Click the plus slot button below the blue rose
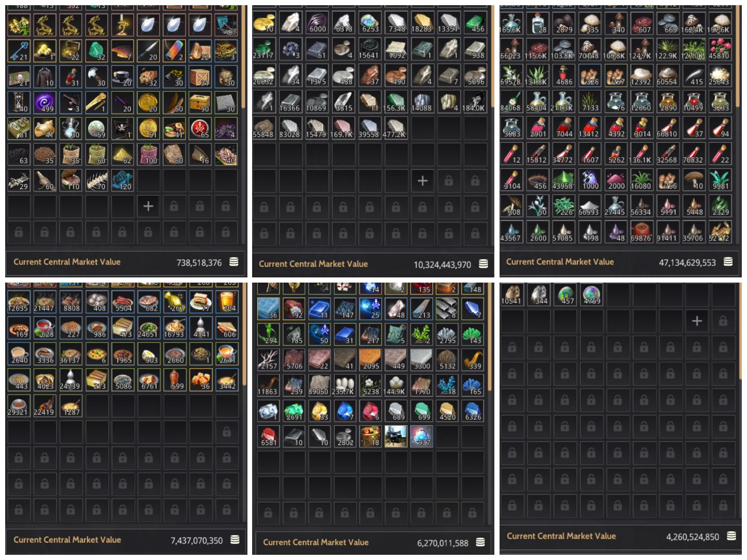The image size is (747, 560). tap(148, 206)
